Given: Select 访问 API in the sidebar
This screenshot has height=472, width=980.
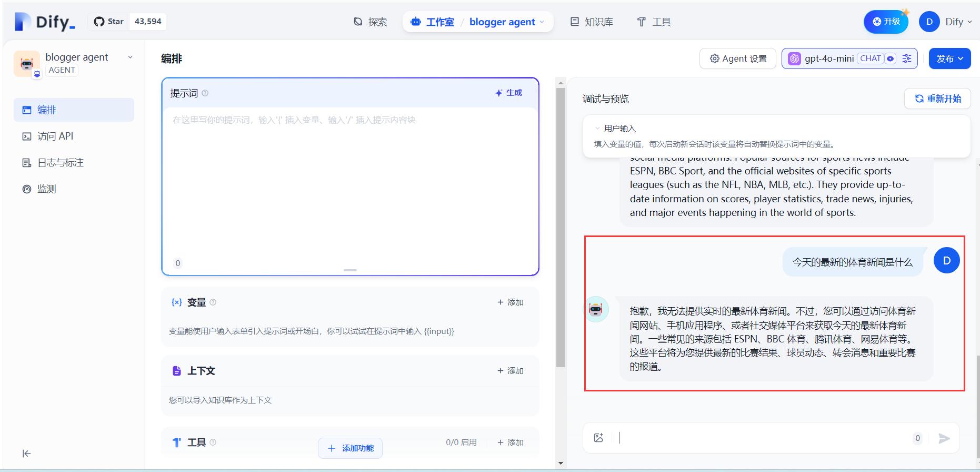Looking at the screenshot, I should pyautogui.click(x=55, y=136).
